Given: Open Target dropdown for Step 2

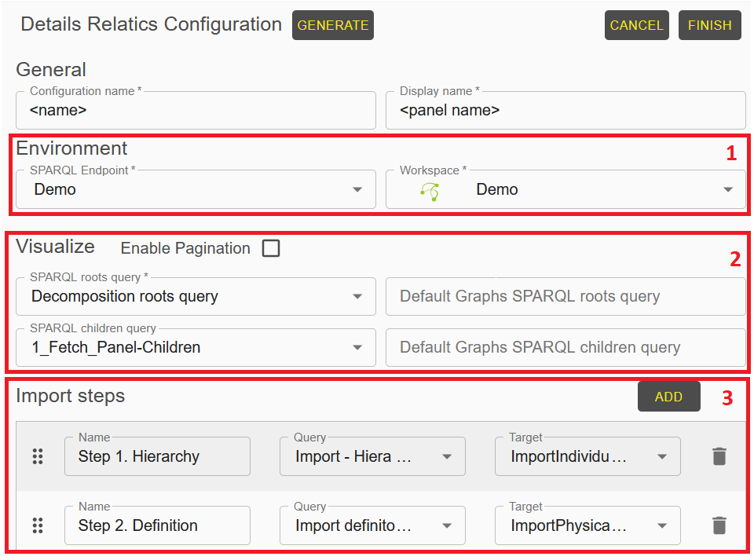Looking at the screenshot, I should pyautogui.click(x=661, y=526).
